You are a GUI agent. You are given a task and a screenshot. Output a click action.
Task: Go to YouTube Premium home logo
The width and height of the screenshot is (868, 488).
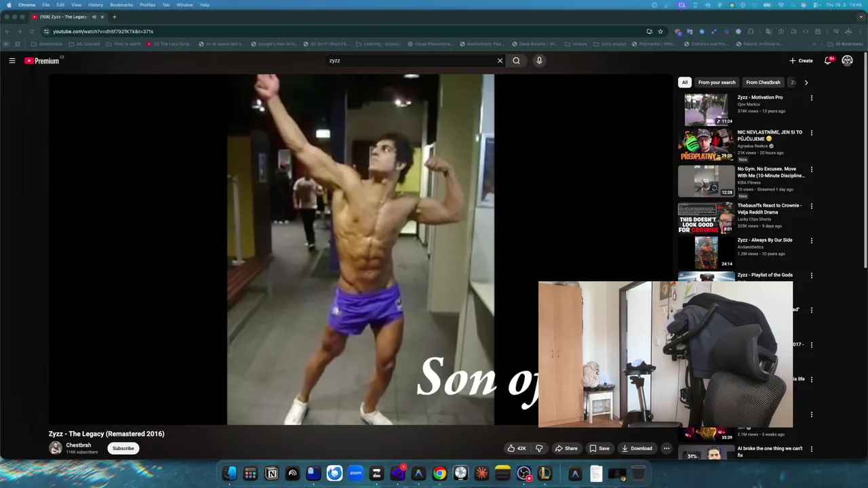click(43, 60)
